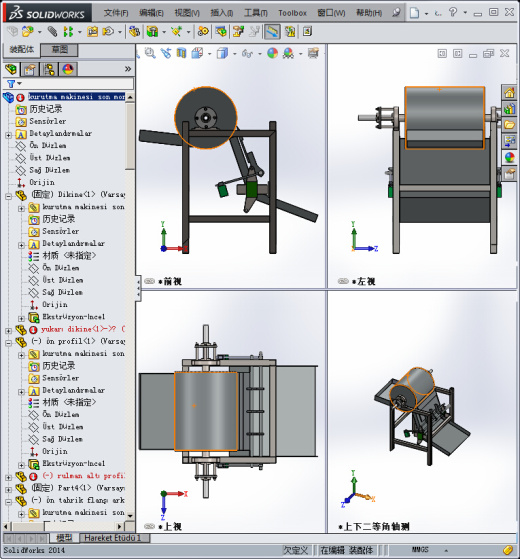The width and height of the screenshot is (520, 559).
Task: Click the MMGS unit system in status bar
Action: click(420, 549)
